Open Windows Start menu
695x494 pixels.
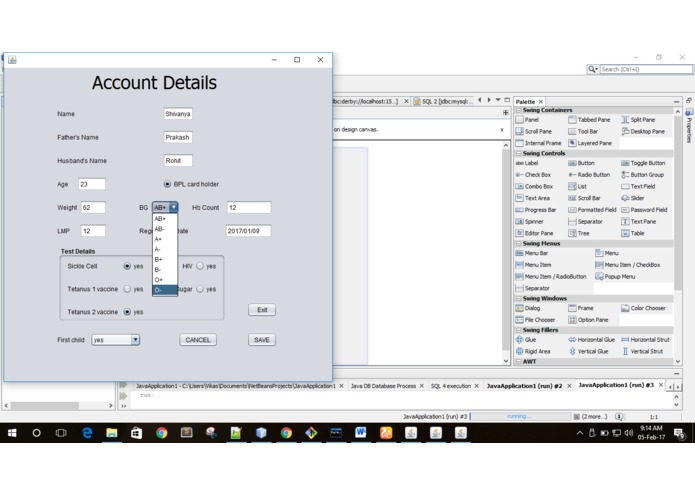pos(12,433)
